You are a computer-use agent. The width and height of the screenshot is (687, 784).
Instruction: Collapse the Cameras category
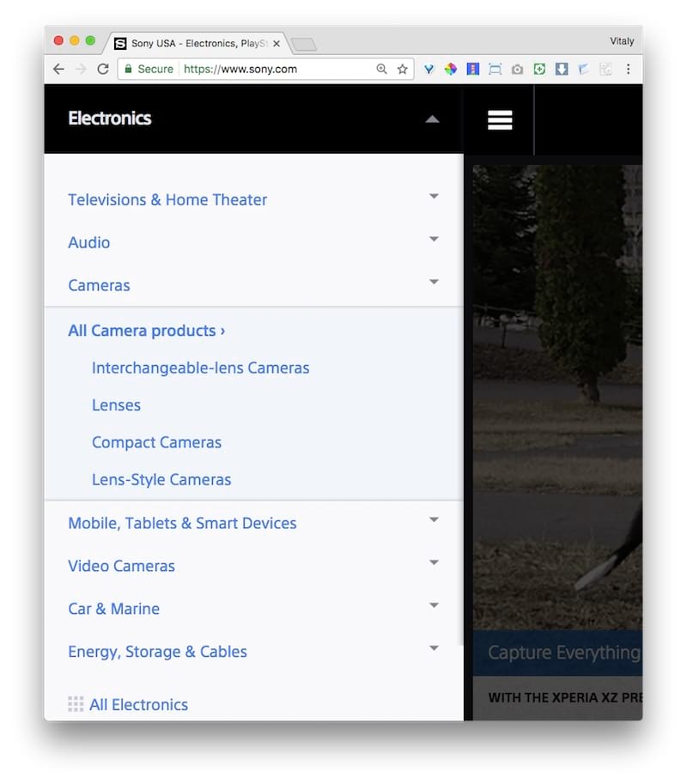[434, 283]
